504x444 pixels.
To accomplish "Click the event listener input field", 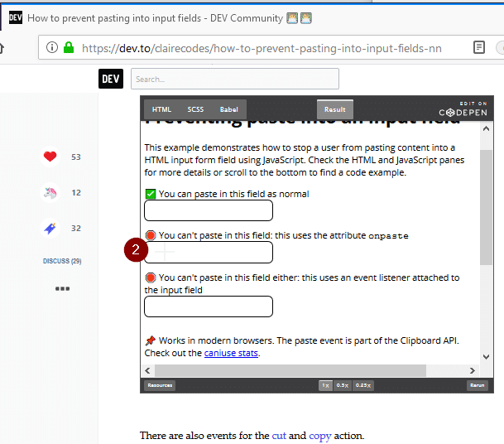I will (x=209, y=306).
